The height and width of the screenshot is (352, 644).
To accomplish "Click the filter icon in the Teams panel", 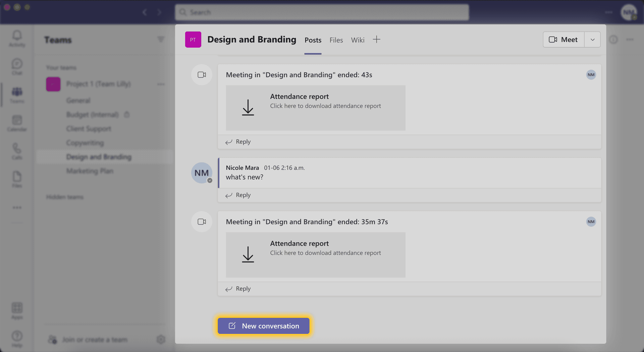I will tap(161, 40).
